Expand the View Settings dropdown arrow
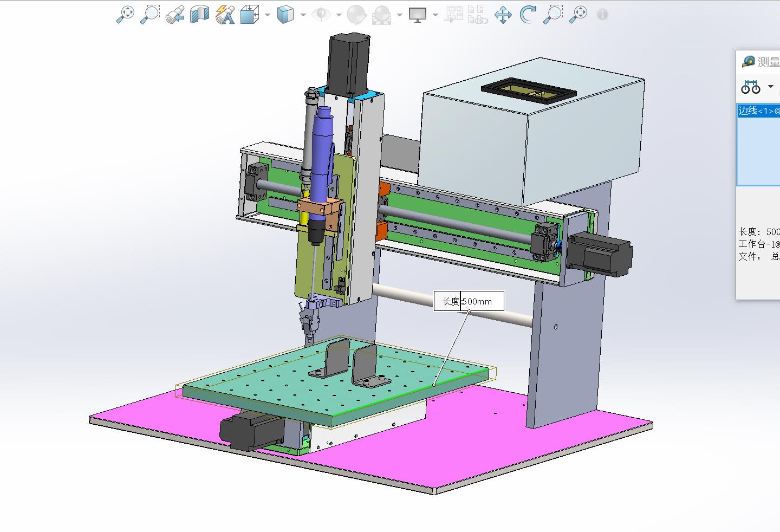This screenshot has width=780, height=532. tap(435, 15)
